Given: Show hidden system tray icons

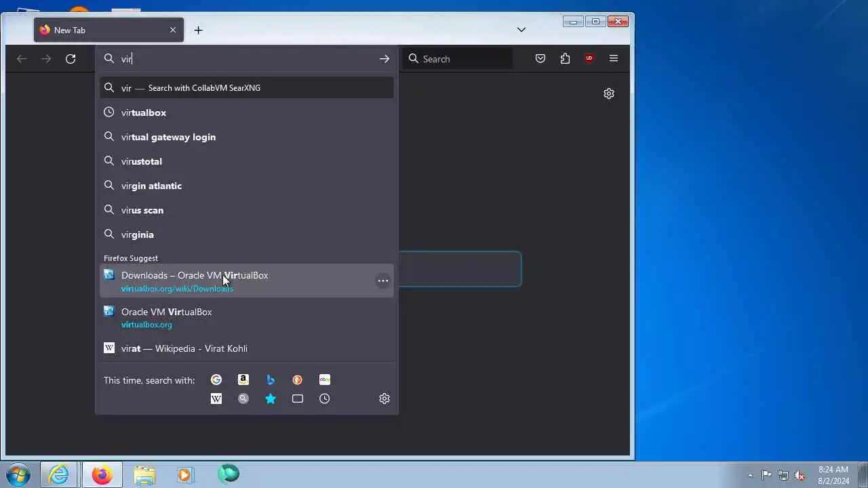Looking at the screenshot, I should click(750, 475).
